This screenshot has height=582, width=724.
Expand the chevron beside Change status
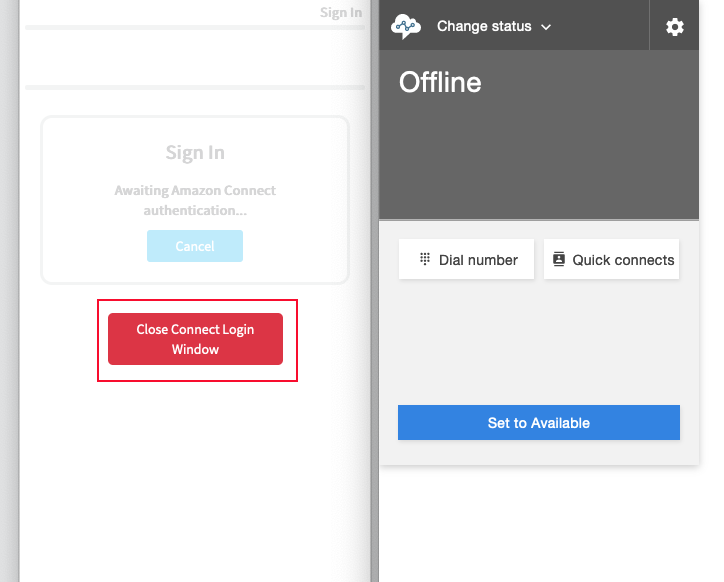pos(546,27)
